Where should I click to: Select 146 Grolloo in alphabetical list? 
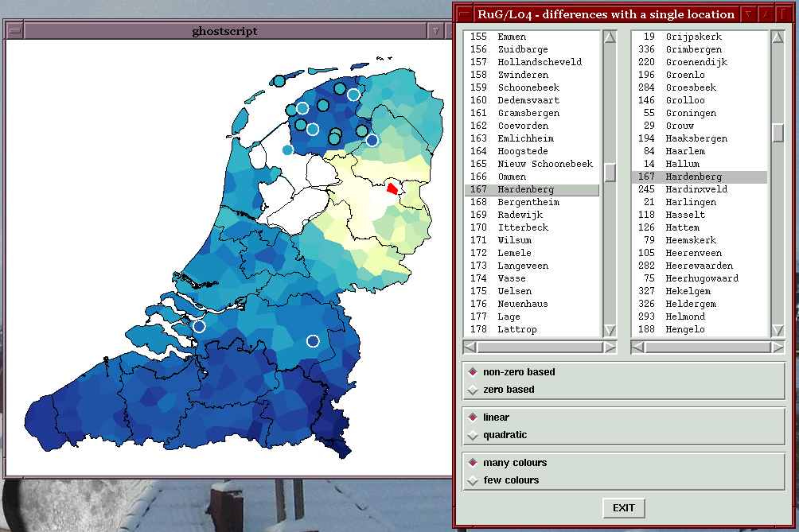[x=700, y=100]
